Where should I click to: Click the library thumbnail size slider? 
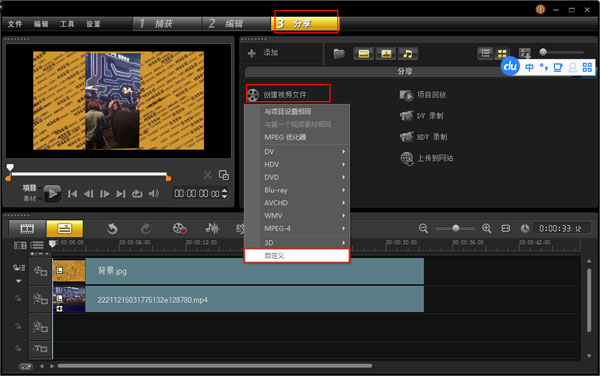(562, 52)
